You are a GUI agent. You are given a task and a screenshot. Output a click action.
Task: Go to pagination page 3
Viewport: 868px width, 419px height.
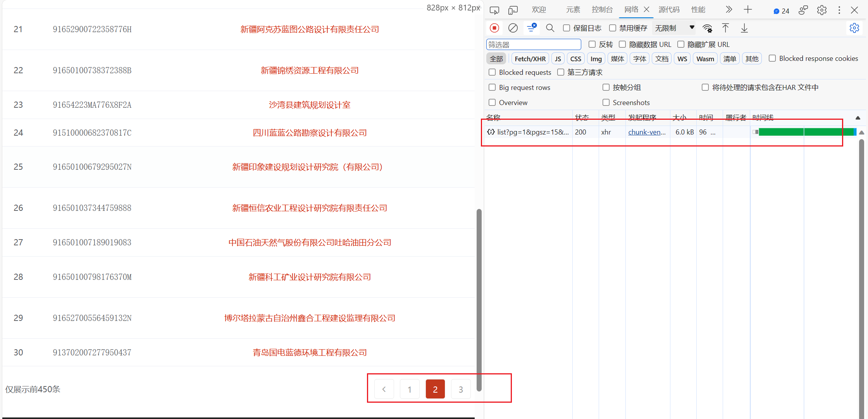461,389
